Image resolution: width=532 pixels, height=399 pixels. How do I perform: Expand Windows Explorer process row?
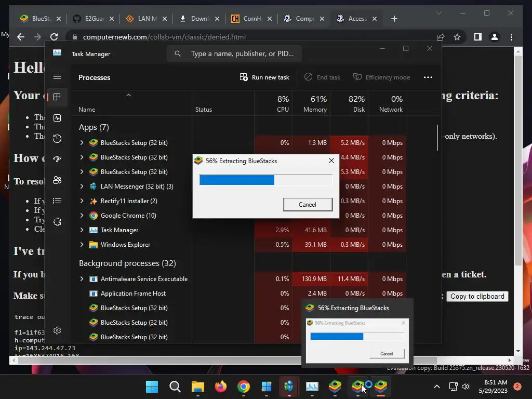point(82,245)
